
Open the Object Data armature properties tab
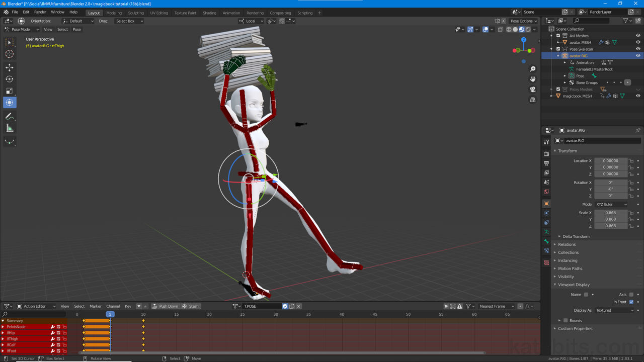click(x=546, y=232)
